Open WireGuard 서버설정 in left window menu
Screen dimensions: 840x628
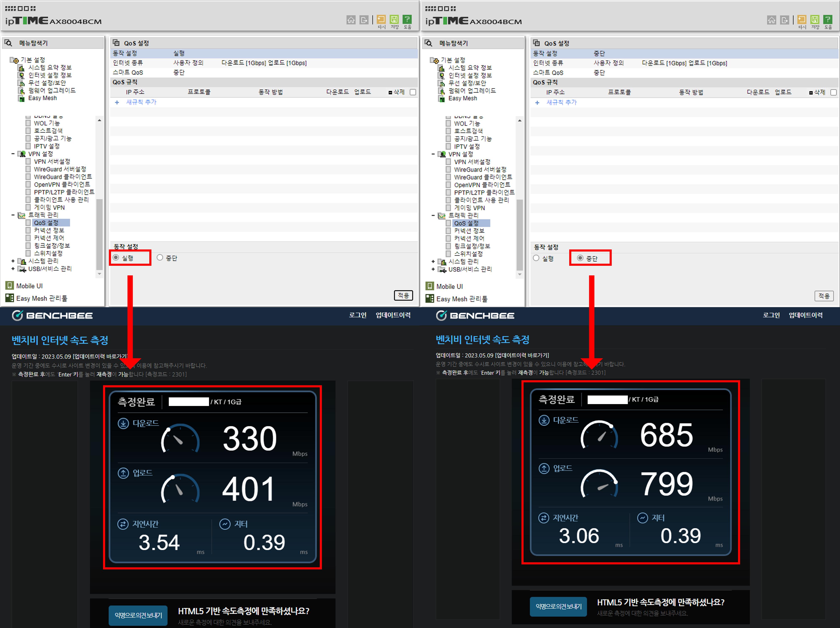(x=60, y=169)
